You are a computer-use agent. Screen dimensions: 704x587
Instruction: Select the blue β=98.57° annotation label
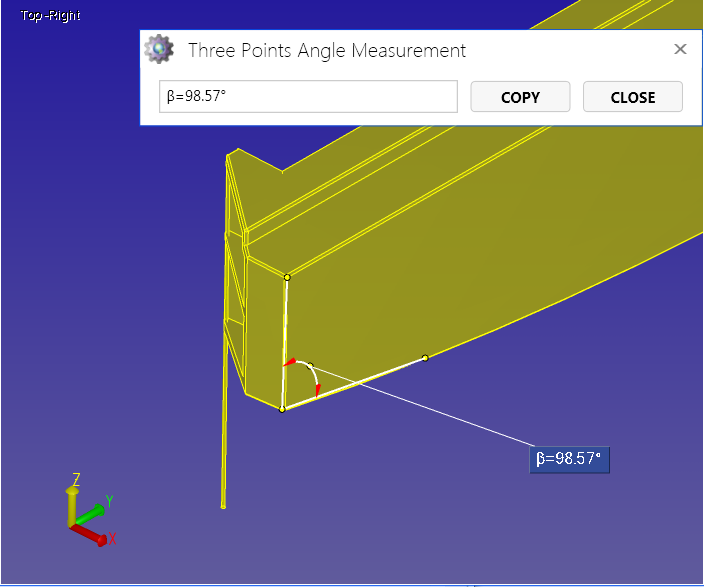pos(569,459)
